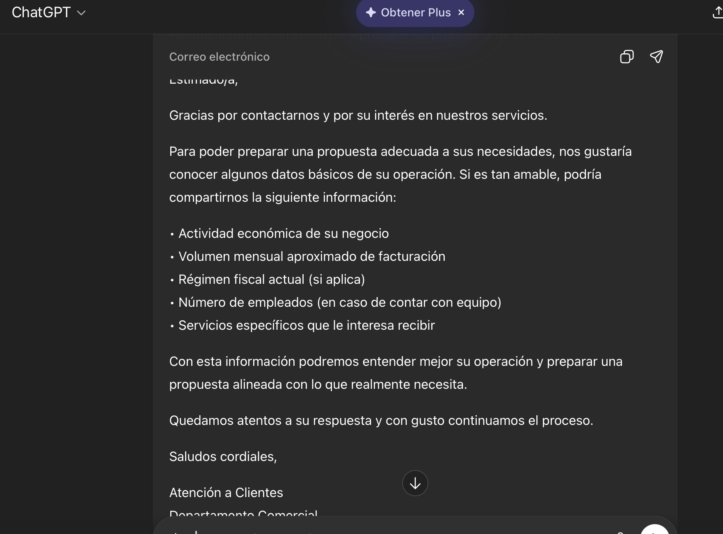The image size is (723, 534).
Task: Click the Gracias por contactarnos sentence
Action: [358, 115]
